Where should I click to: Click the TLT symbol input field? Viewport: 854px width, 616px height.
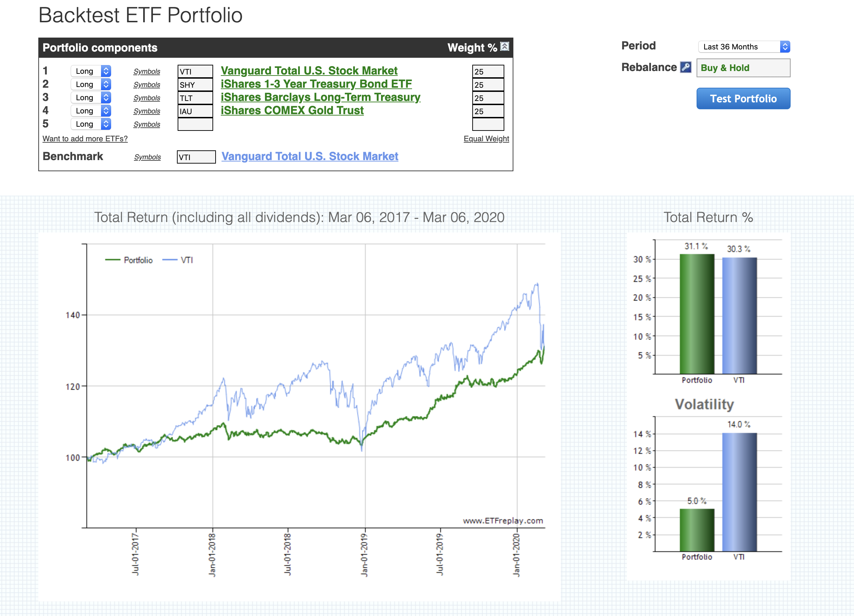pyautogui.click(x=195, y=98)
